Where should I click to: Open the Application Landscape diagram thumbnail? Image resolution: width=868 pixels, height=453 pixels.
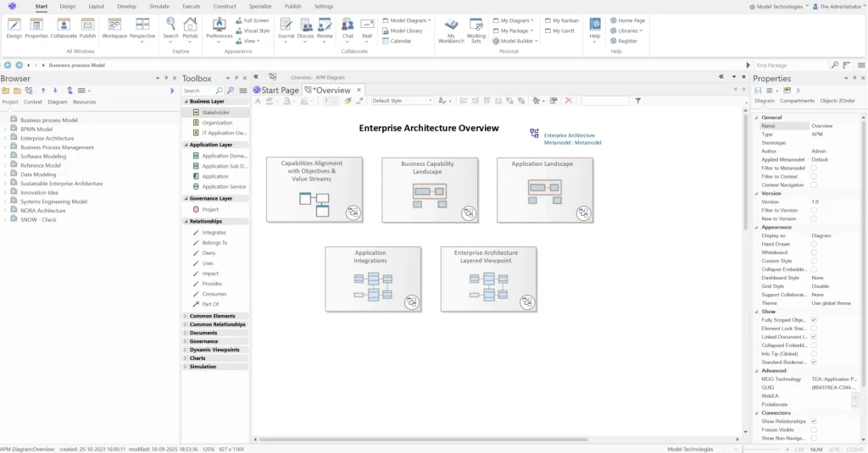pos(545,191)
